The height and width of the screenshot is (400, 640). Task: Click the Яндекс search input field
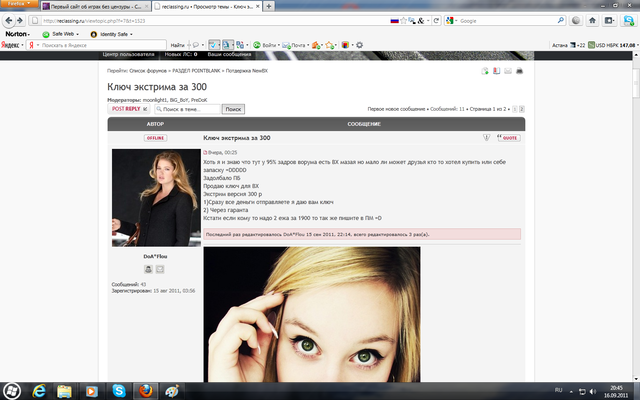tap(97, 45)
